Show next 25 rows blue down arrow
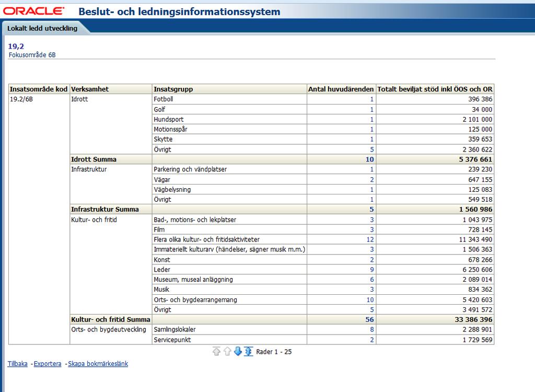 (238, 351)
